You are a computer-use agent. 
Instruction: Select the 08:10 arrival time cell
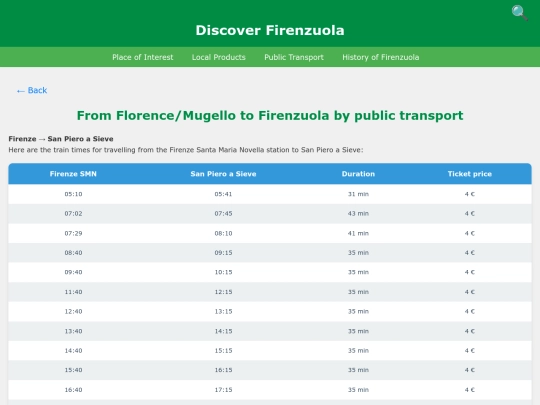coord(223,233)
